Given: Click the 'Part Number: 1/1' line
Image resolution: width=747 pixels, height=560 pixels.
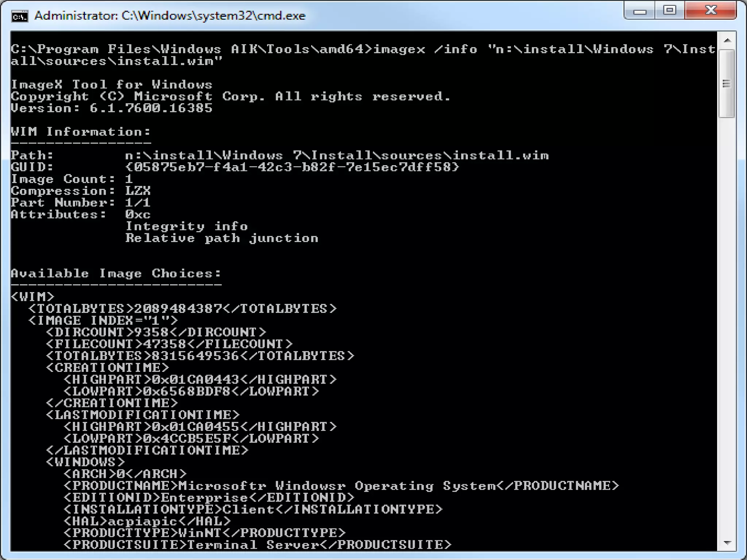Looking at the screenshot, I should (81, 202).
